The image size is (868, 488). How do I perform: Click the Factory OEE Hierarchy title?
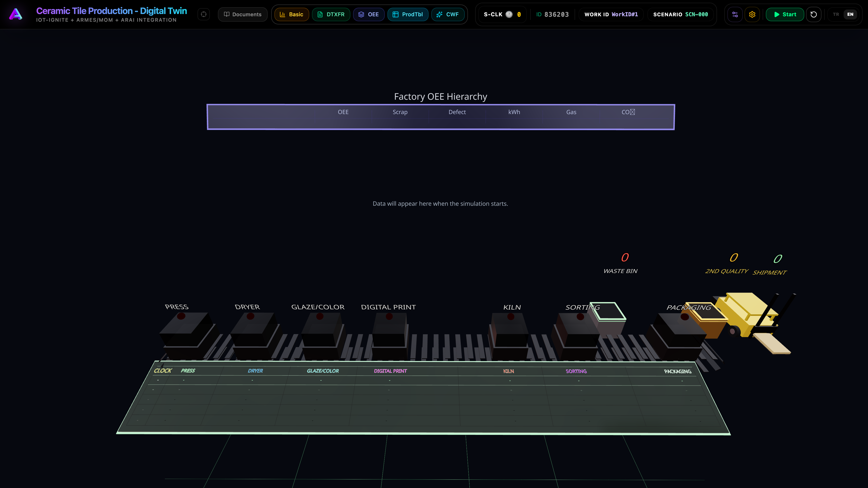pos(440,97)
